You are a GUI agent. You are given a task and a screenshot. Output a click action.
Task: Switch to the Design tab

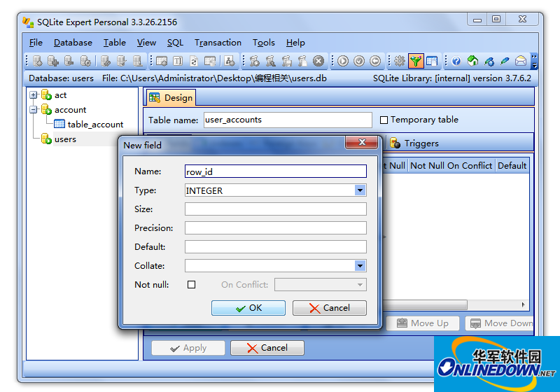[171, 97]
